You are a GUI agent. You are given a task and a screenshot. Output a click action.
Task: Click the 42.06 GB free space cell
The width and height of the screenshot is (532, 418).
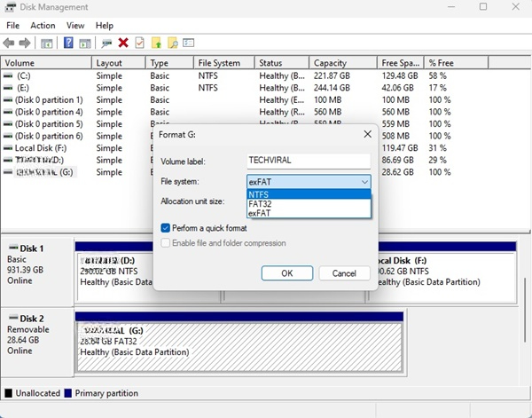point(397,88)
